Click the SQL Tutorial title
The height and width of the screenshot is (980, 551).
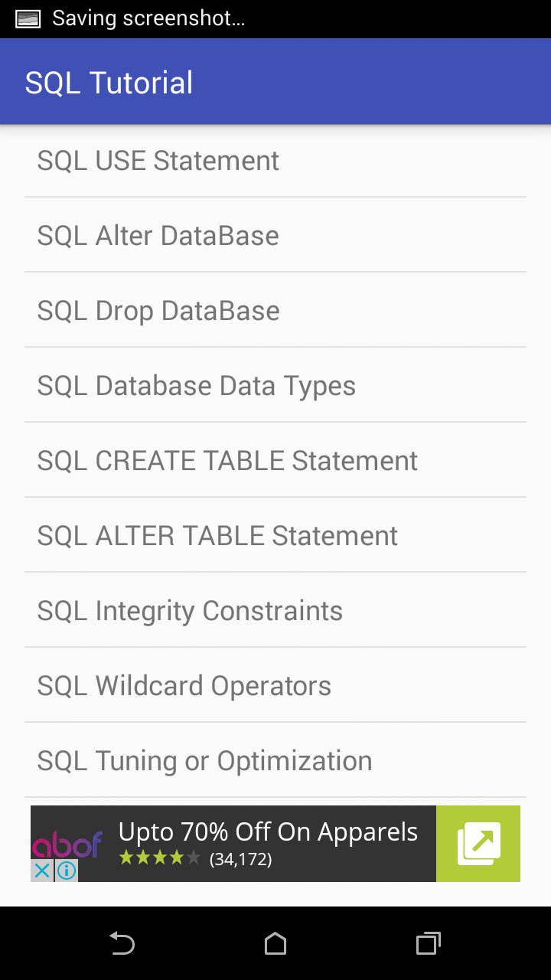[x=109, y=83]
